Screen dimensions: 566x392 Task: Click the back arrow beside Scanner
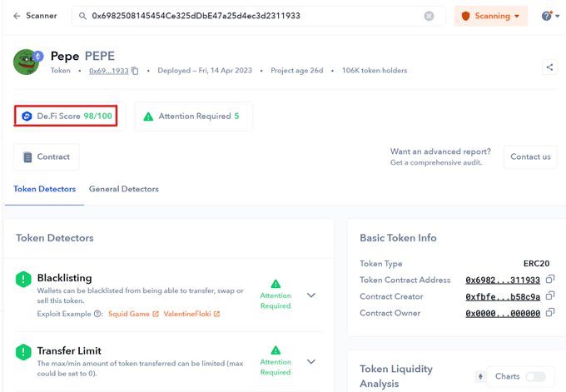click(17, 16)
